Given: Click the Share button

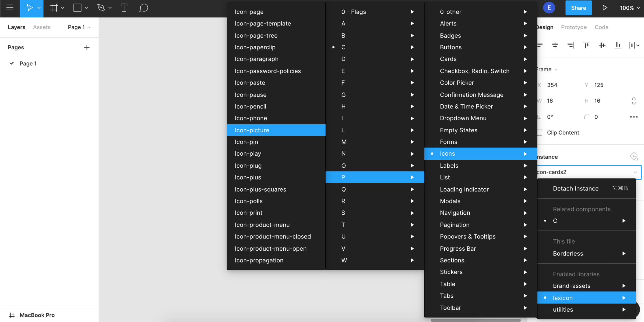Looking at the screenshot, I should (579, 8).
